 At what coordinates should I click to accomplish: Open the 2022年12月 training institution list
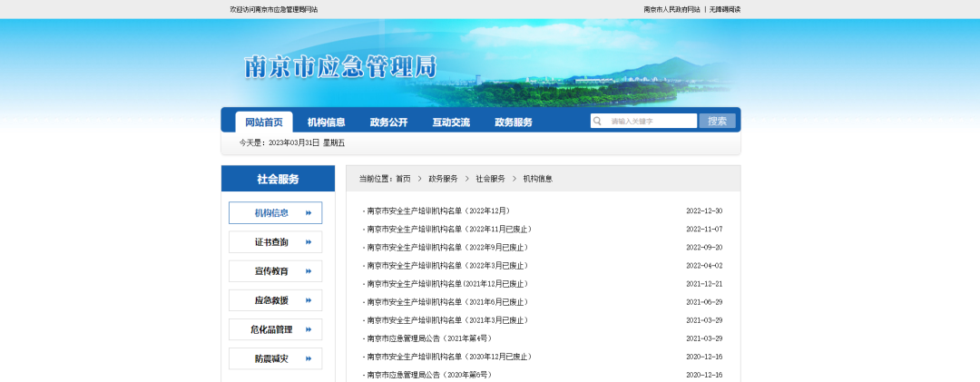[438, 211]
